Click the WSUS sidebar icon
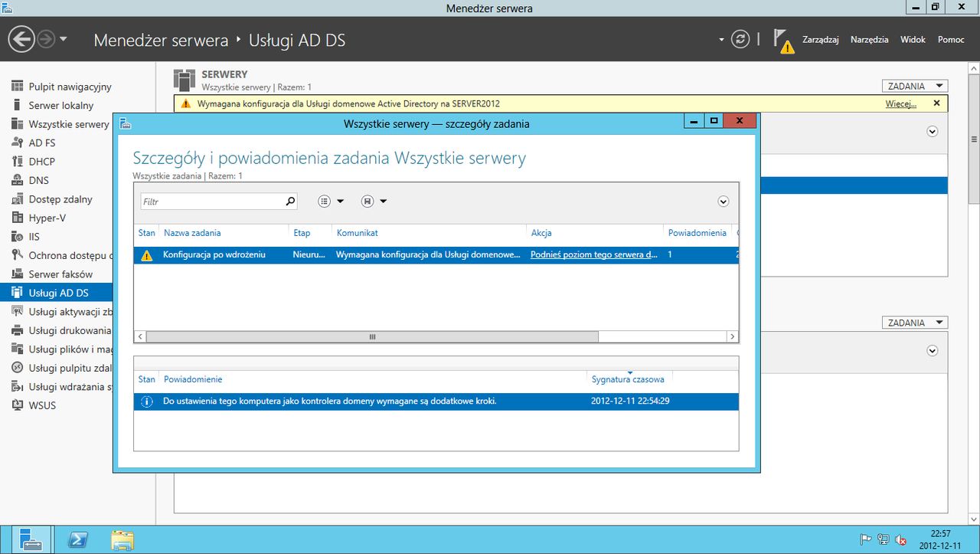The height and width of the screenshot is (554, 980). (17, 405)
